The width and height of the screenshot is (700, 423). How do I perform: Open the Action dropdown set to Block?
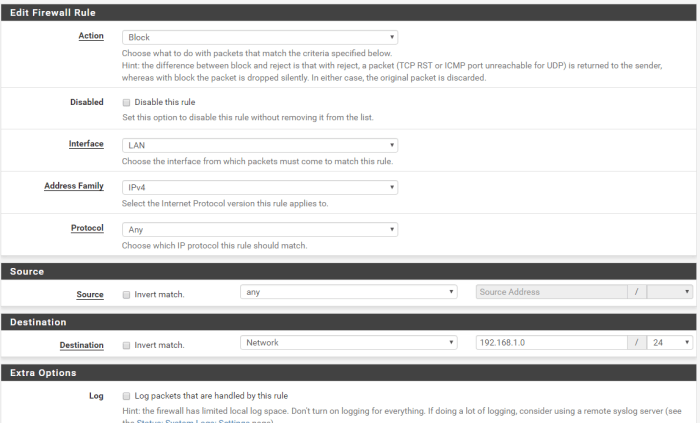coord(260,37)
